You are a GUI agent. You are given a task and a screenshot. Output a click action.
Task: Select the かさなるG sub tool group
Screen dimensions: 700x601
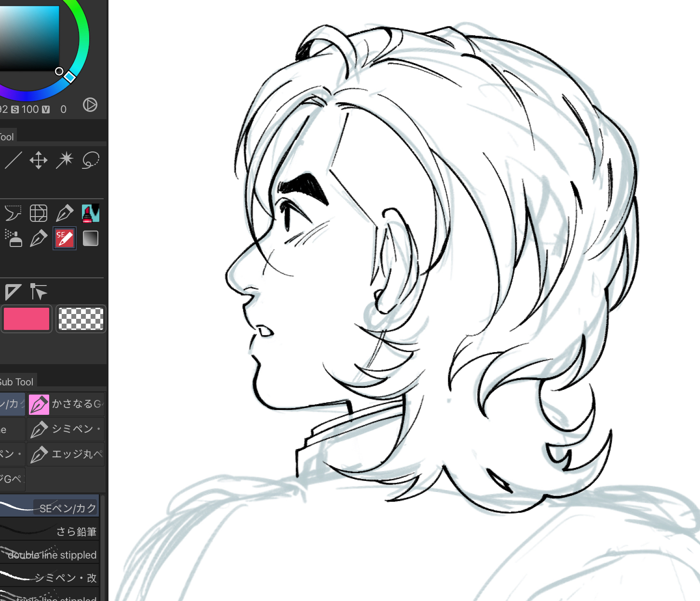tap(66, 404)
